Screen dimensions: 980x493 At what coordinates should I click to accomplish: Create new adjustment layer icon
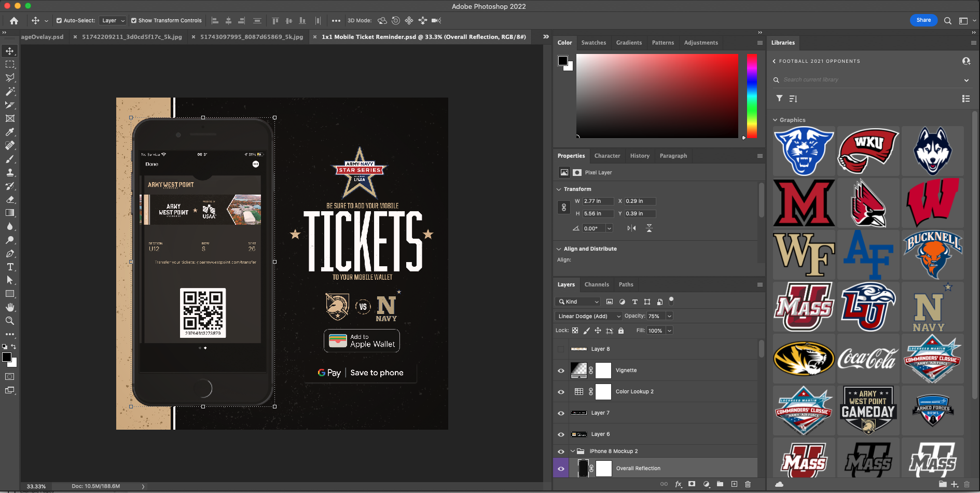(706, 484)
